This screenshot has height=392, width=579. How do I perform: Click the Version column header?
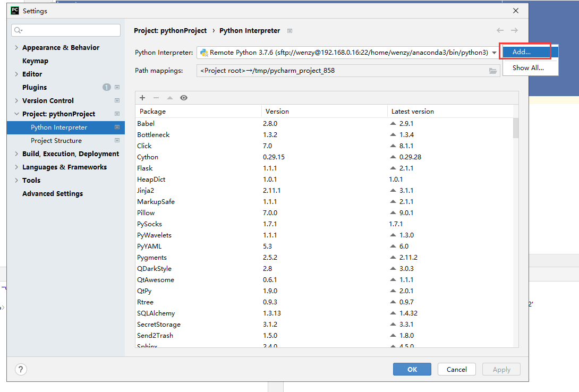tap(324, 112)
